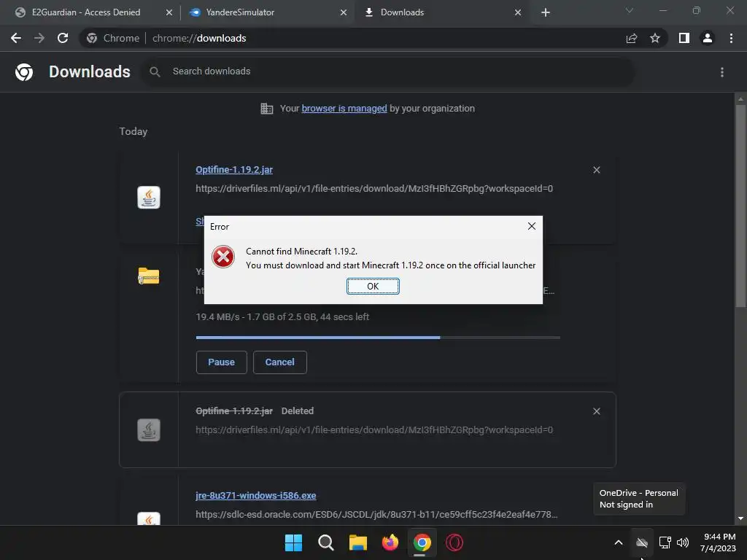
Task: Click Java icon of Optifine-1.19.2.jar
Action: click(x=149, y=197)
